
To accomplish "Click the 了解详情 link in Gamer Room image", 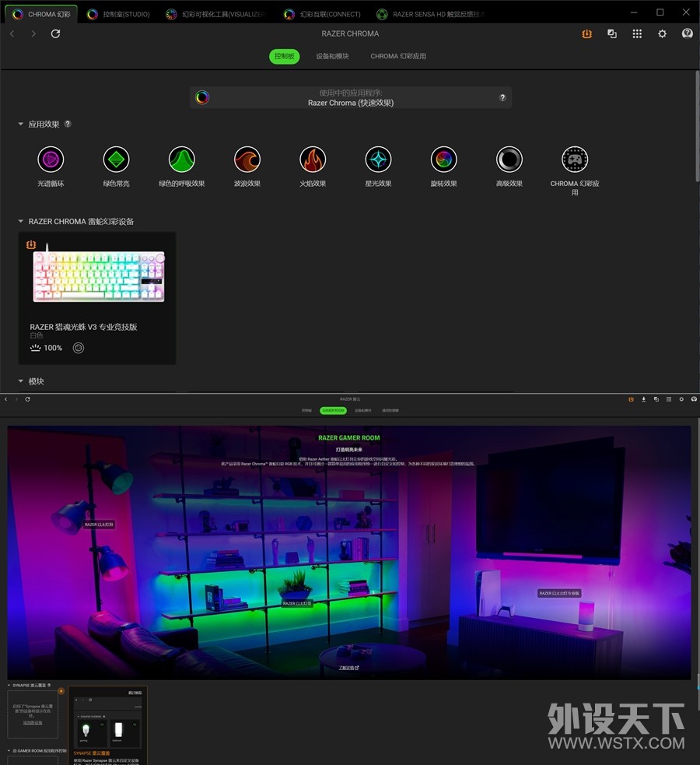I will tap(348, 668).
